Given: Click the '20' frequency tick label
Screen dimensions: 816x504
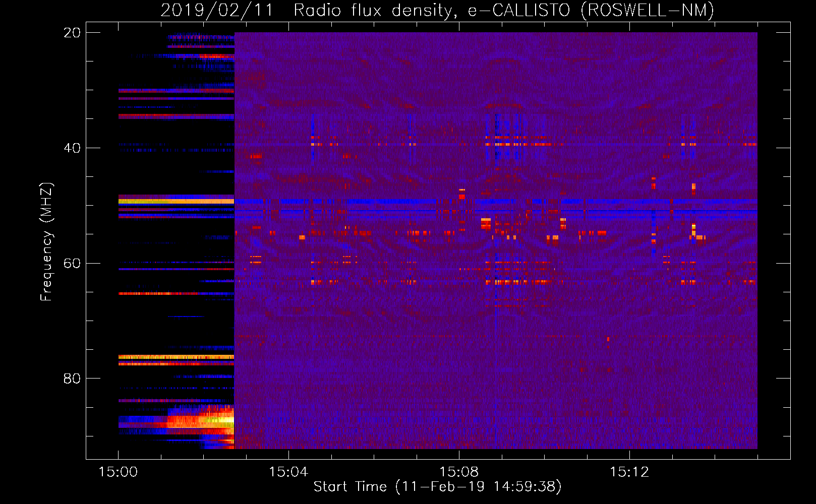Looking at the screenshot, I should [x=72, y=33].
